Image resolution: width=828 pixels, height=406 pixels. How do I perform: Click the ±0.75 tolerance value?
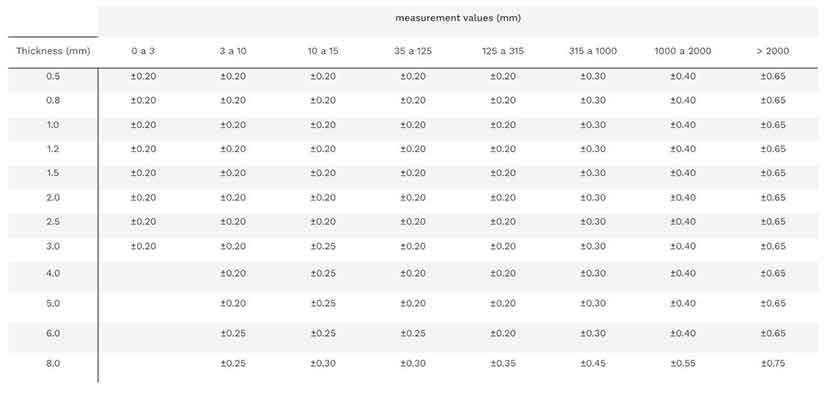pyautogui.click(x=772, y=364)
